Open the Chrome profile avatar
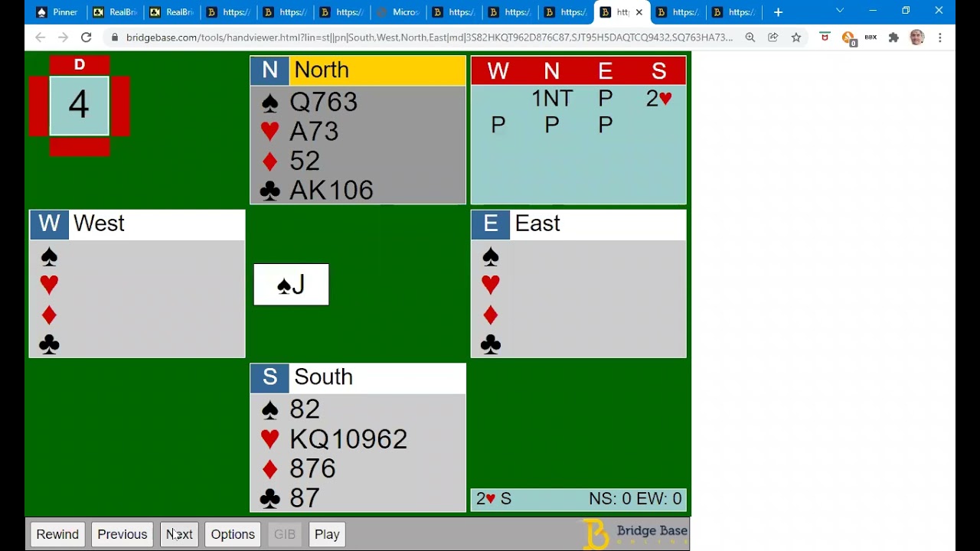Image resolution: width=980 pixels, height=551 pixels. 917,37
